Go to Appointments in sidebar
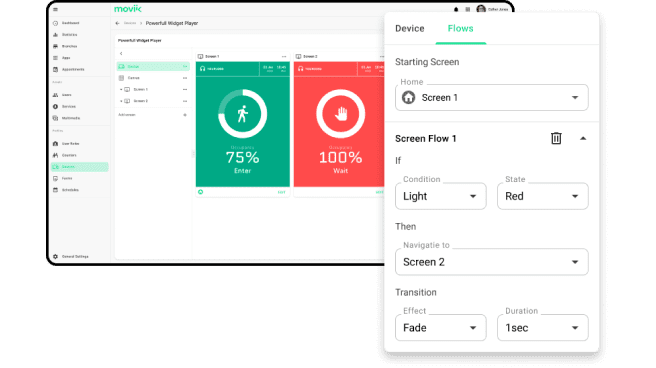This screenshot has height=368, width=656. 69,69
